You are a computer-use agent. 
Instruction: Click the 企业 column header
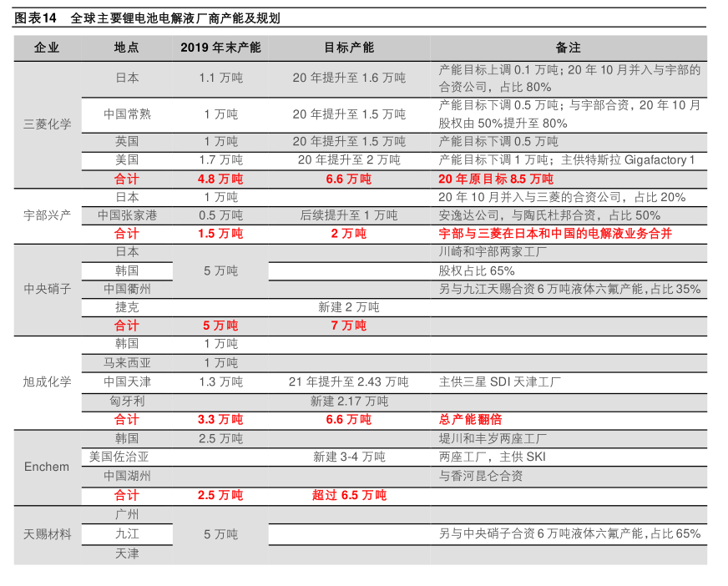pos(47,48)
